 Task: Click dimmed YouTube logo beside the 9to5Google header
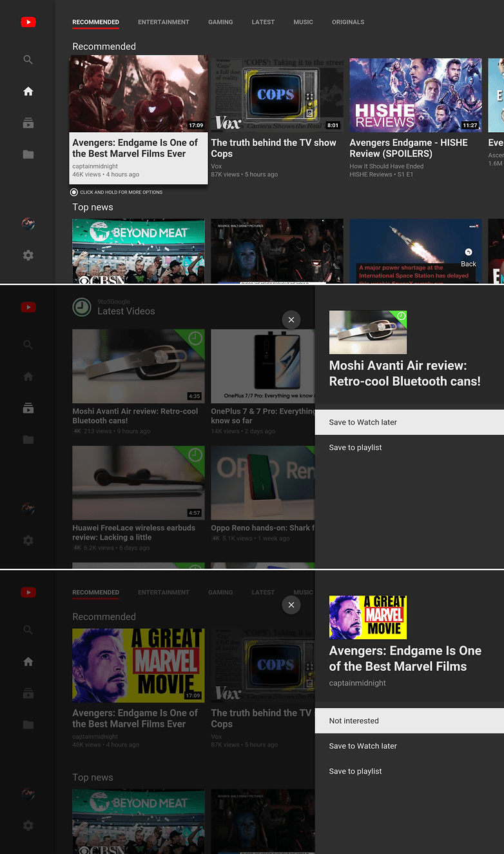(x=28, y=307)
